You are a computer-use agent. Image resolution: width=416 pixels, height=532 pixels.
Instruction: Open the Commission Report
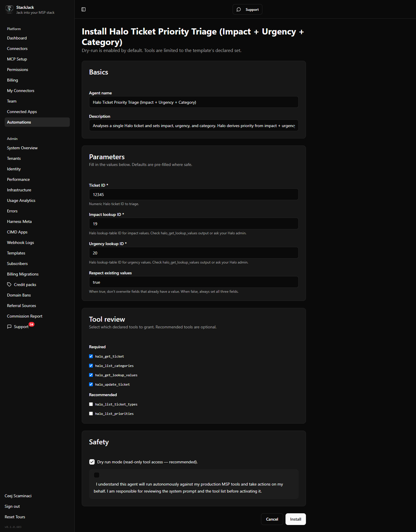(37, 316)
